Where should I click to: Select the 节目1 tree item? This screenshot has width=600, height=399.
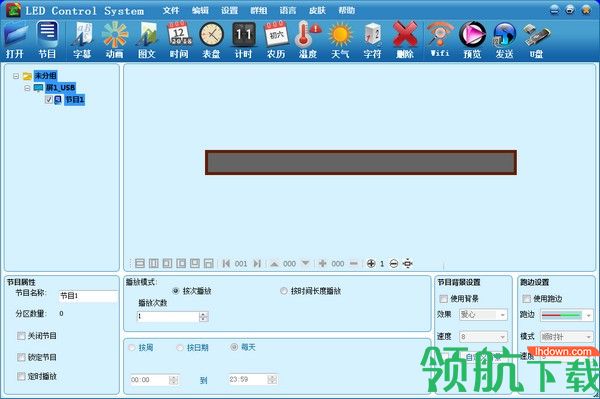pyautogui.click(x=74, y=100)
